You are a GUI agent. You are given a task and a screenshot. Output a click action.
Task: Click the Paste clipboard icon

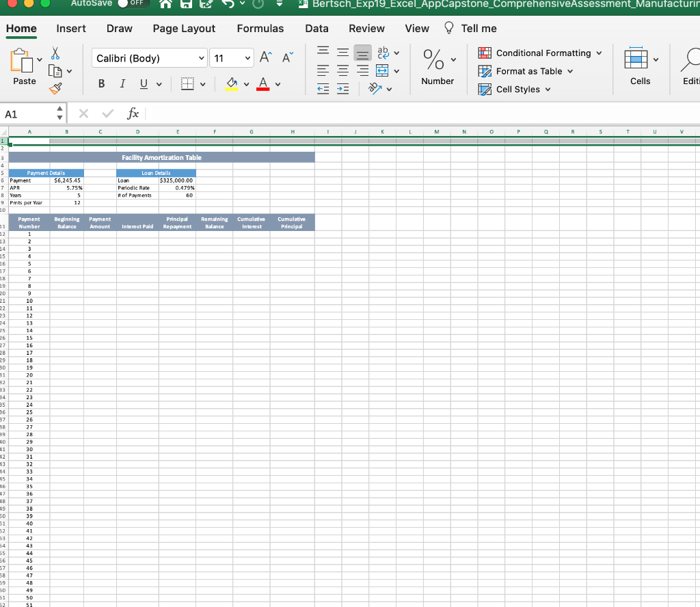point(21,60)
